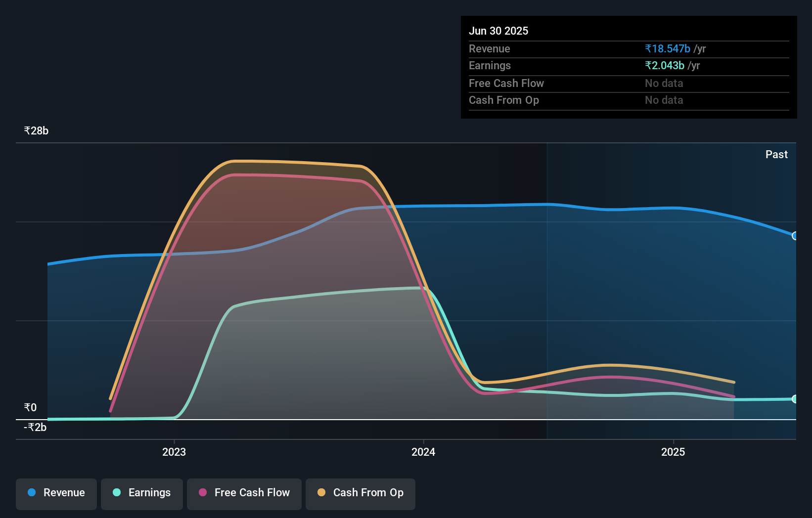Select the Earnings endpoint marker on chart
This screenshot has width=812, height=518.
[x=795, y=399]
